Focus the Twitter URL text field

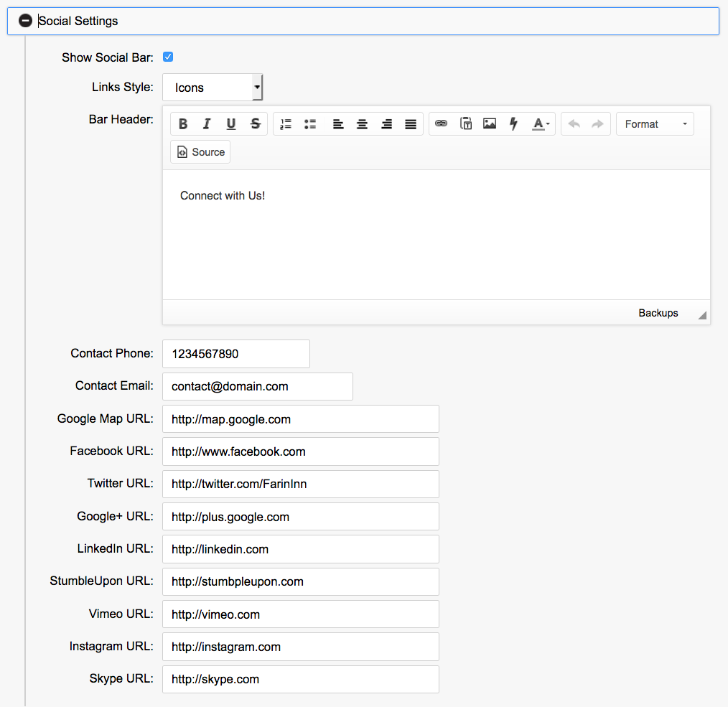(300, 484)
